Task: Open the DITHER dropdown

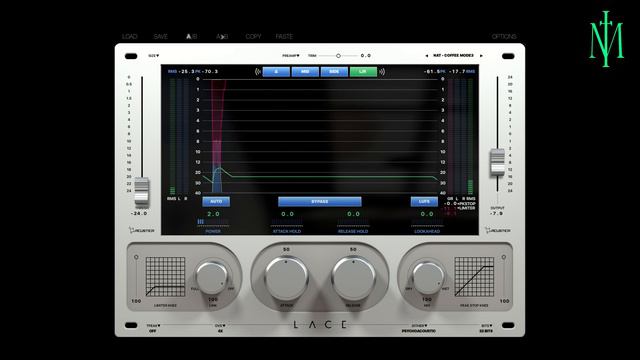Action: click(x=419, y=328)
